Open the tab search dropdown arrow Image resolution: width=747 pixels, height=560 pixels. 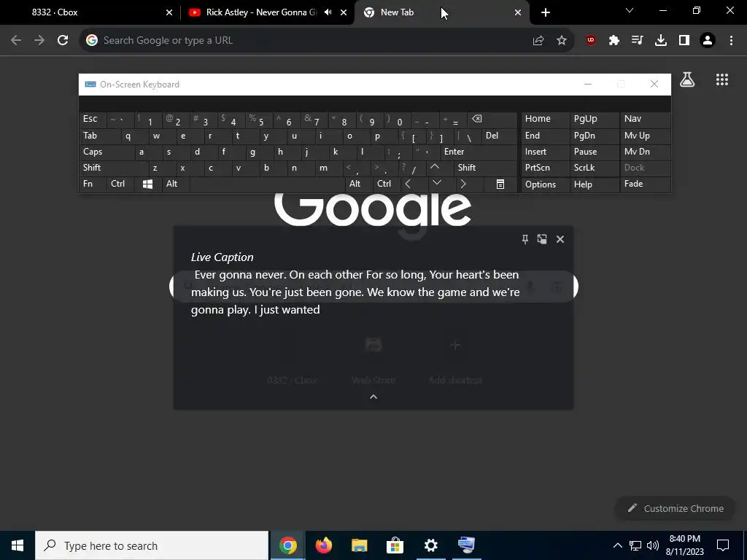point(630,10)
